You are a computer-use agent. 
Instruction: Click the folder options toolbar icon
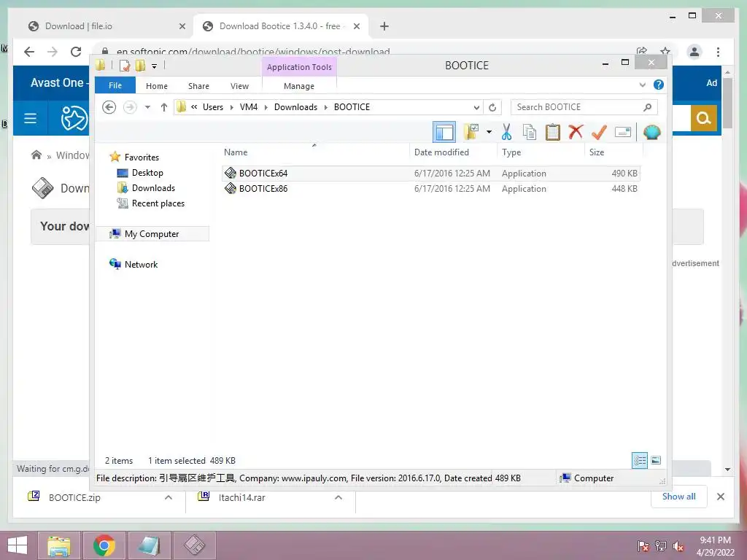coord(471,132)
